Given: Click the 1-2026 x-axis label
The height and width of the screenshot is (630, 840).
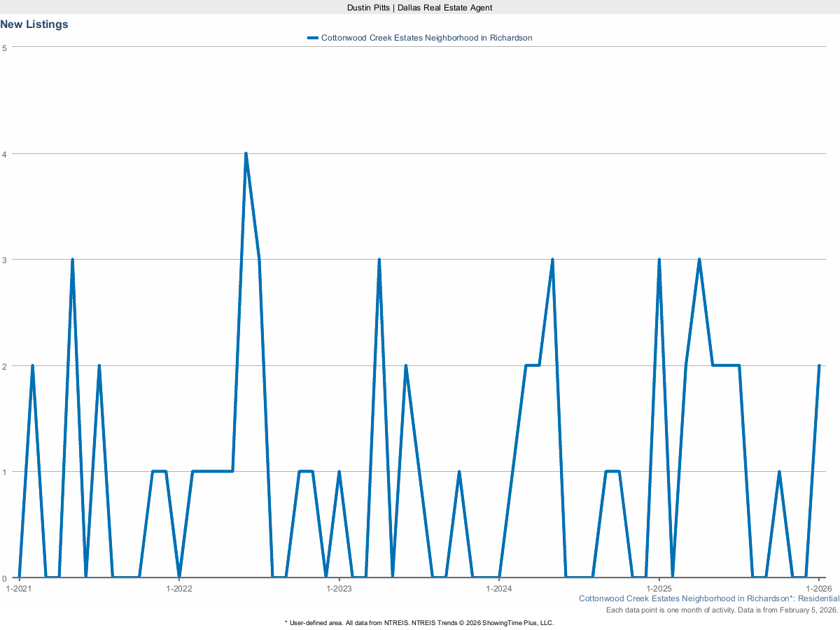Looking at the screenshot, I should pos(819,589).
